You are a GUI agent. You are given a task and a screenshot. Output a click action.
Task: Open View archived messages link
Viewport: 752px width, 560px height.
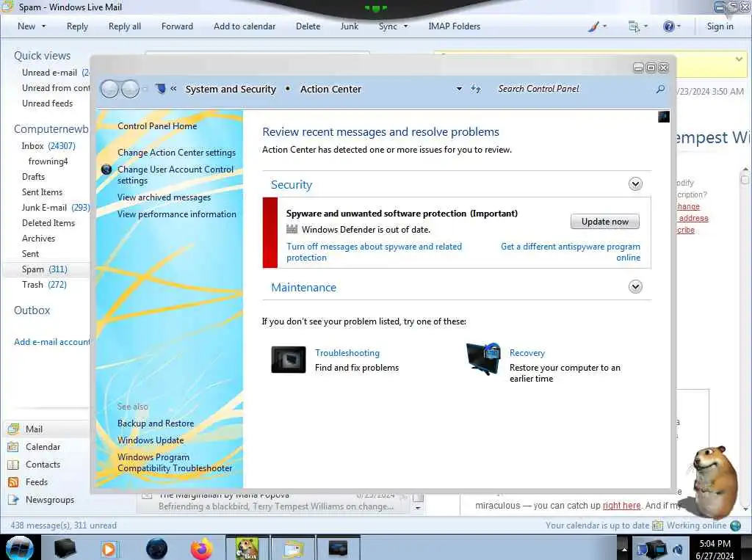(164, 197)
